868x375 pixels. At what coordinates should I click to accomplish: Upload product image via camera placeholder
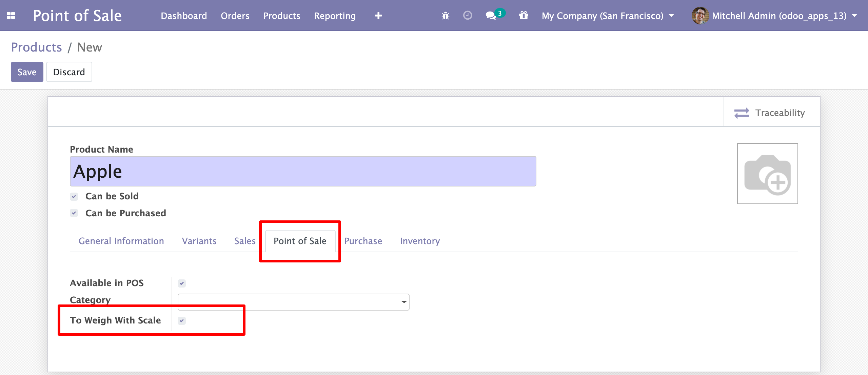pos(767,174)
